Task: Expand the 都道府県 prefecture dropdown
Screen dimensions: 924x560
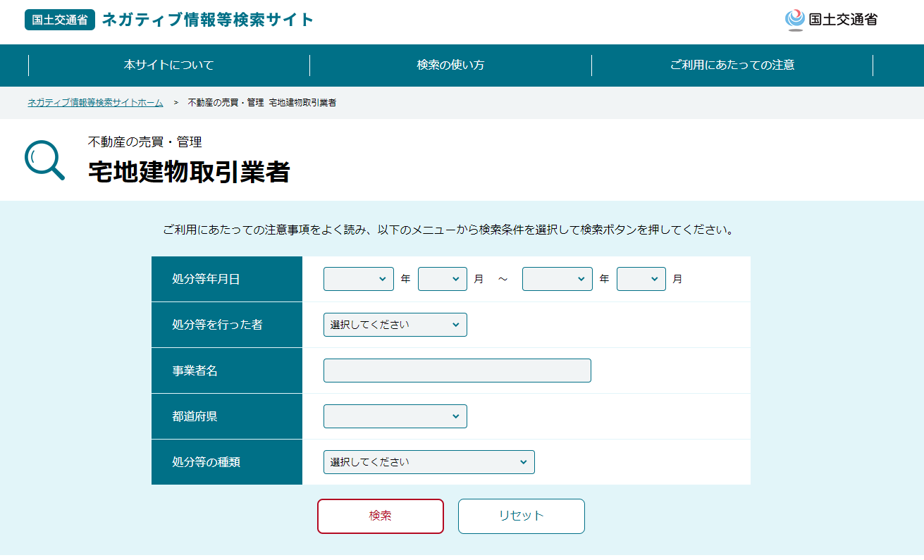Action: [395, 416]
